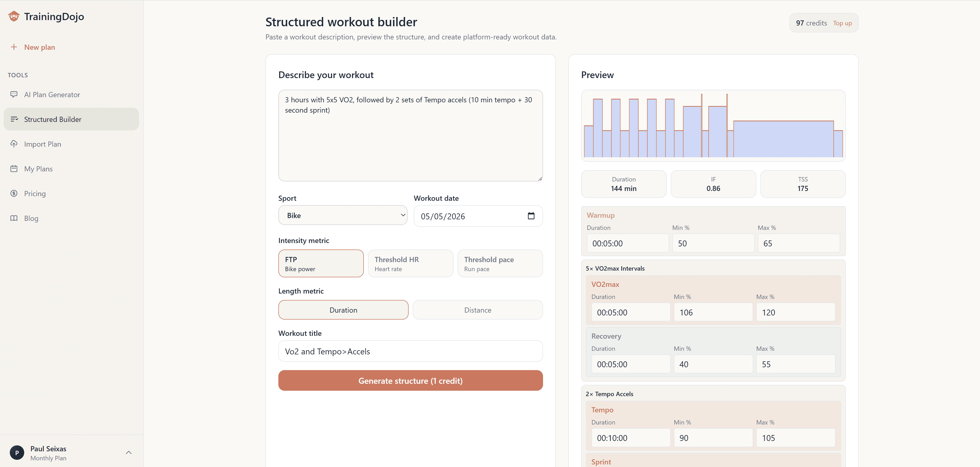Open the Blog page
Screen dimensions: 980x467
tap(71, 218)
